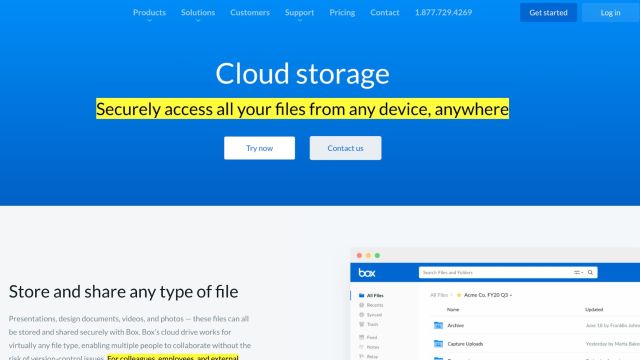Click 'Store and share any type of file' heading
Screen dimensions: 640x360
pyautogui.click(x=123, y=291)
